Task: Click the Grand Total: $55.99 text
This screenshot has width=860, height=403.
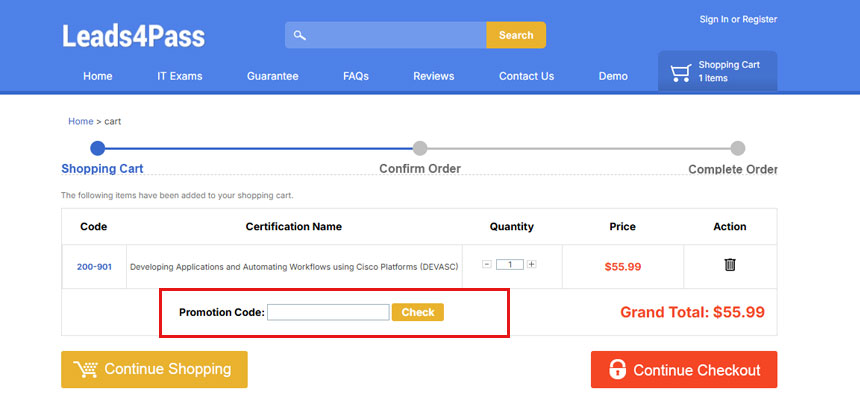Action: (692, 313)
